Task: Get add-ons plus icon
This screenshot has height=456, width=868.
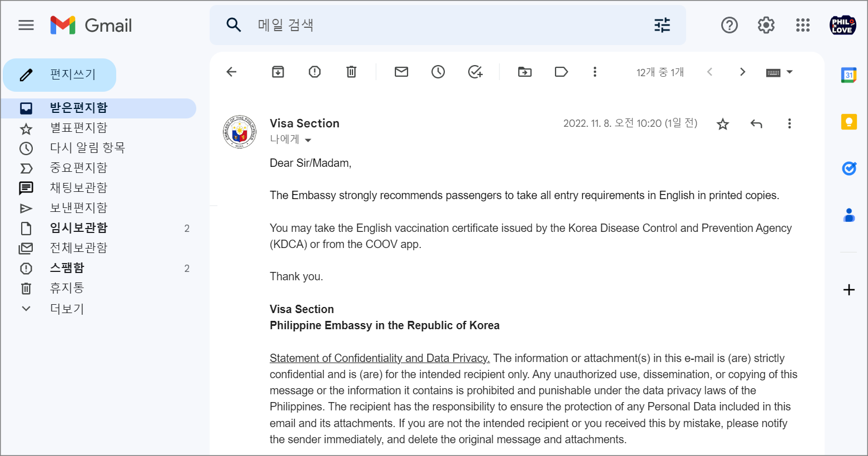Action: pos(849,290)
